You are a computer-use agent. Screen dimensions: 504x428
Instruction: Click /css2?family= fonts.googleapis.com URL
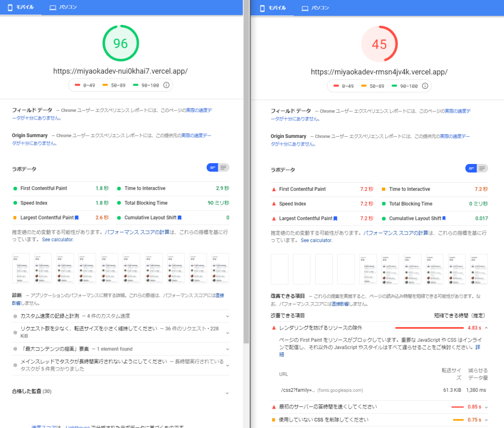click(x=322, y=390)
